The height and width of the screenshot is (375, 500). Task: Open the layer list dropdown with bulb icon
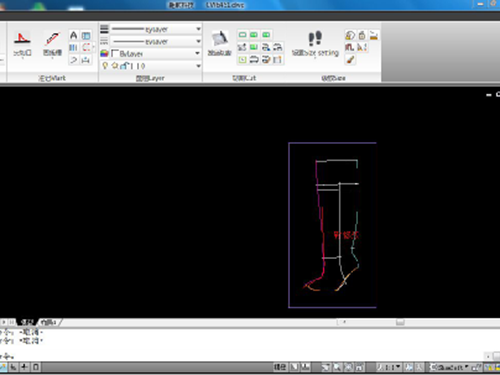tap(151, 66)
